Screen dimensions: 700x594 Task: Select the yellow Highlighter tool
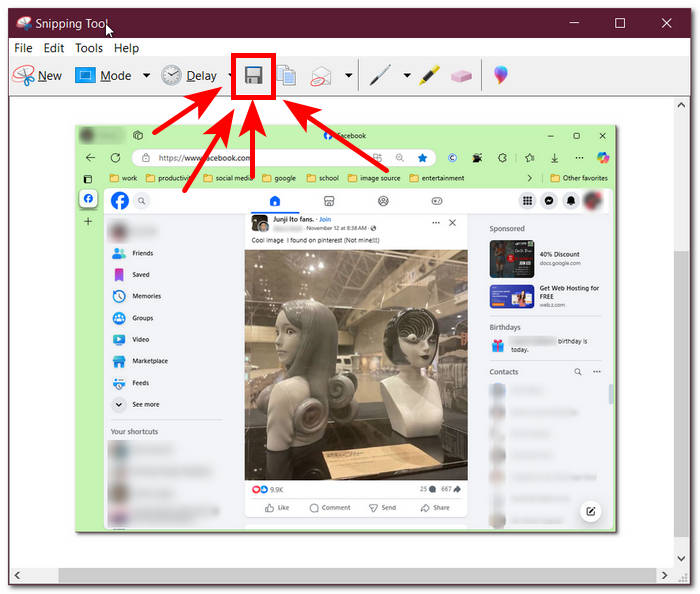(x=429, y=75)
